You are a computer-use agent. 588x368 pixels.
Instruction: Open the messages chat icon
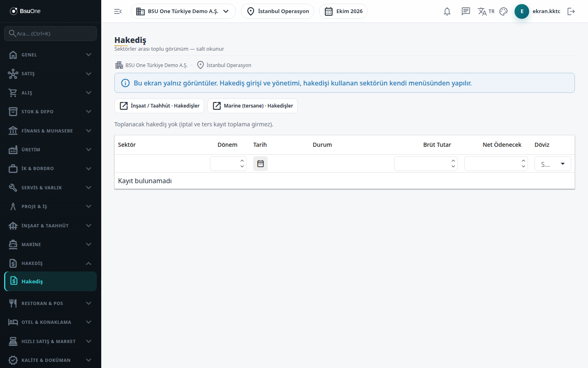(x=466, y=11)
